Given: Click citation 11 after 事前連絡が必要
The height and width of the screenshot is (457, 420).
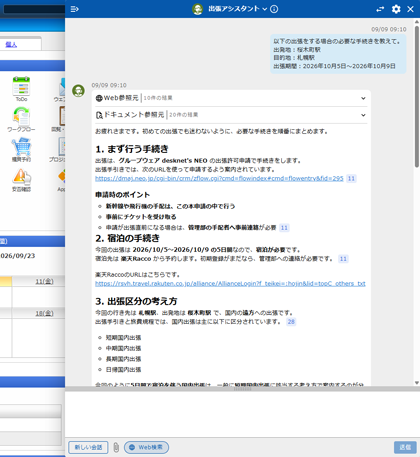Looking at the screenshot, I should [284, 228].
